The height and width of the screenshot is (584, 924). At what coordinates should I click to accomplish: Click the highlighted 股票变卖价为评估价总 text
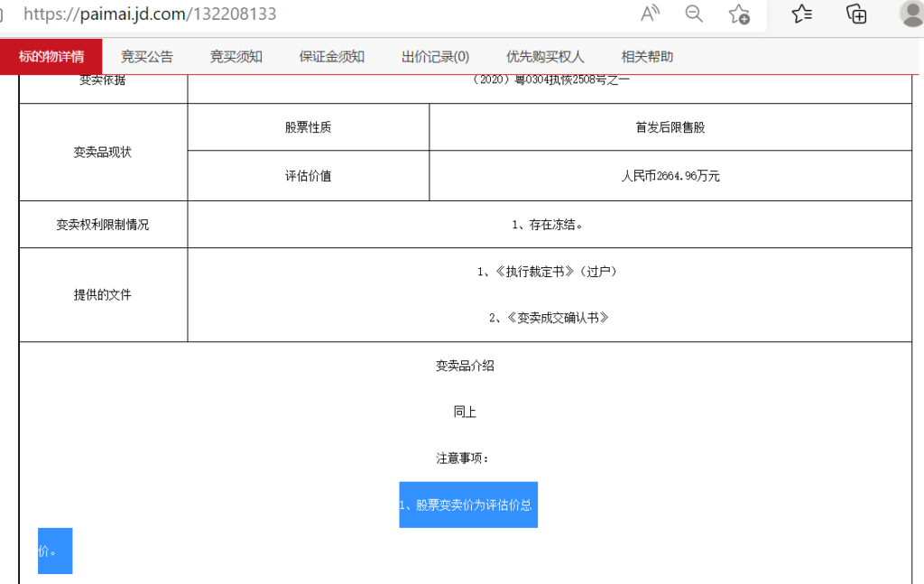[x=467, y=505]
